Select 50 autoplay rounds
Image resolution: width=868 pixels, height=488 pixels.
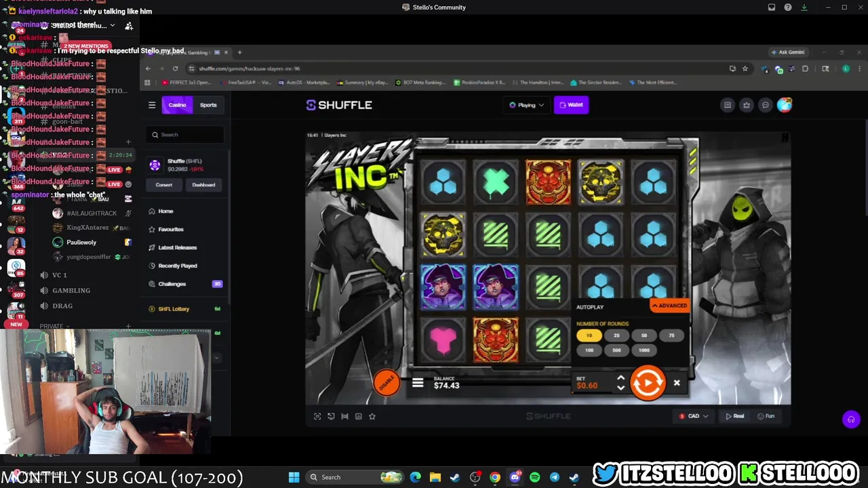pyautogui.click(x=644, y=335)
